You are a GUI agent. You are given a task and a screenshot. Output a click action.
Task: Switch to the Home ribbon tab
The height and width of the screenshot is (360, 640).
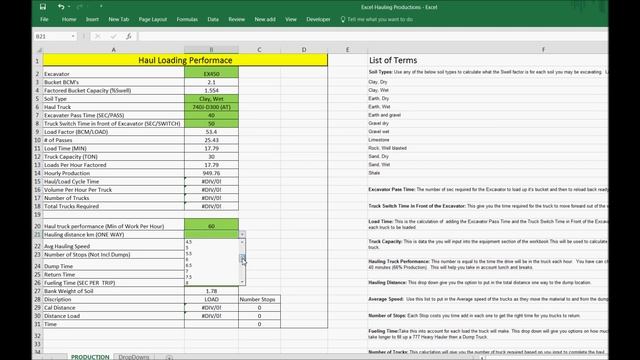[x=69, y=19]
